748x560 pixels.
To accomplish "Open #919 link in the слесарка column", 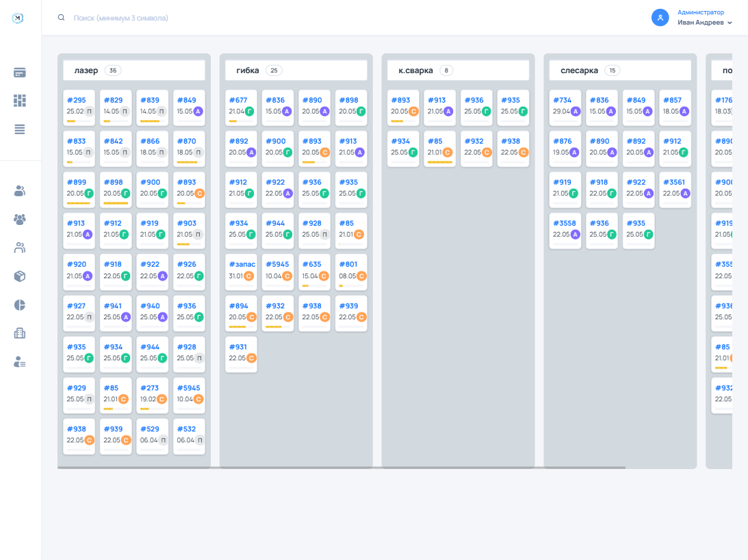I will 562,182.
